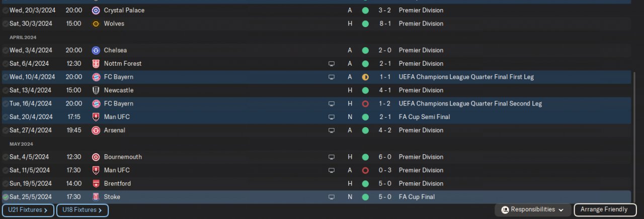Open the Responsibilities dropdown
Viewport: 644px width, 219px height.
[x=532, y=209]
